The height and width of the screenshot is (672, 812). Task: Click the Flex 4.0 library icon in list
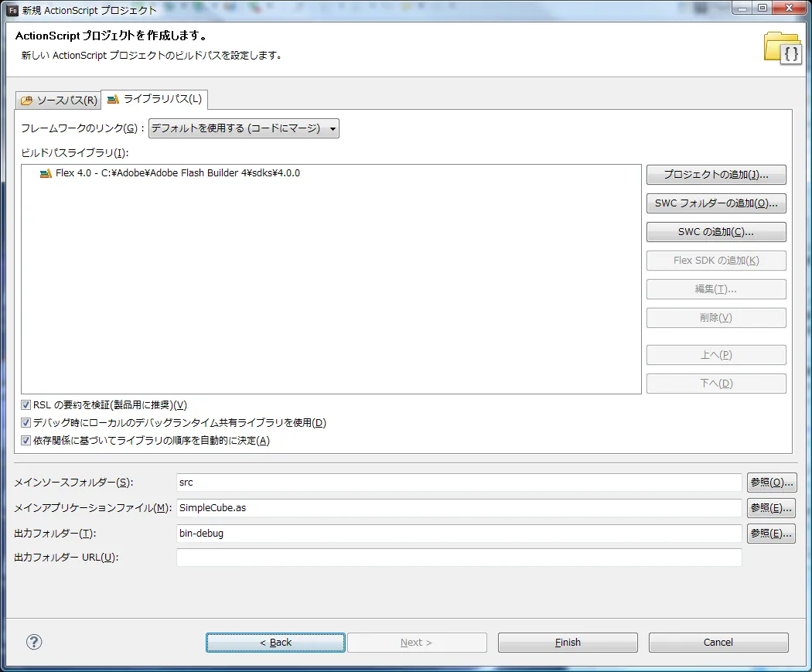coord(46,173)
